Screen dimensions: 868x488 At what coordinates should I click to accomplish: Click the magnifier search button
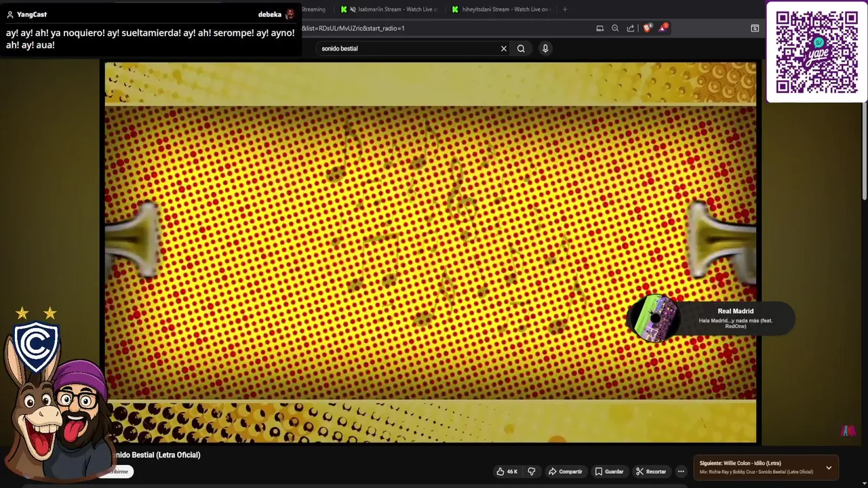click(521, 49)
